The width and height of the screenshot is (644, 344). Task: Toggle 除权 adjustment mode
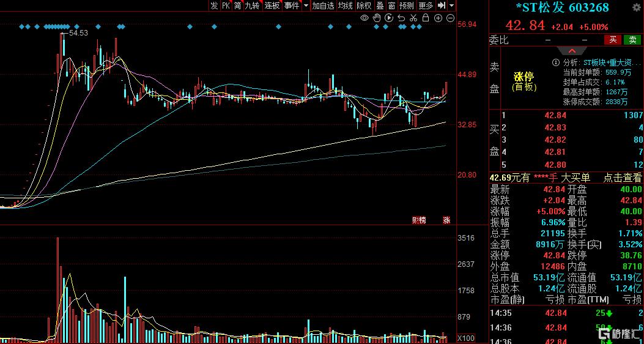click(365, 6)
